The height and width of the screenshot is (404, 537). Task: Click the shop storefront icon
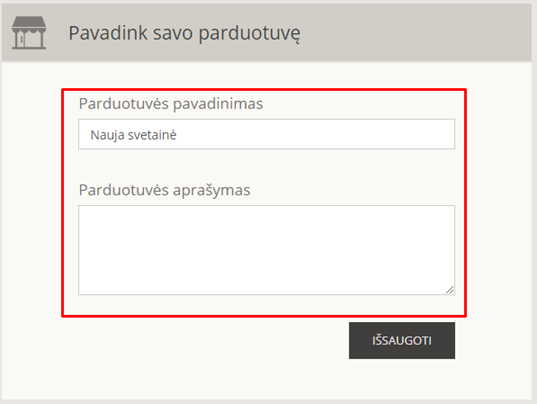point(29,33)
